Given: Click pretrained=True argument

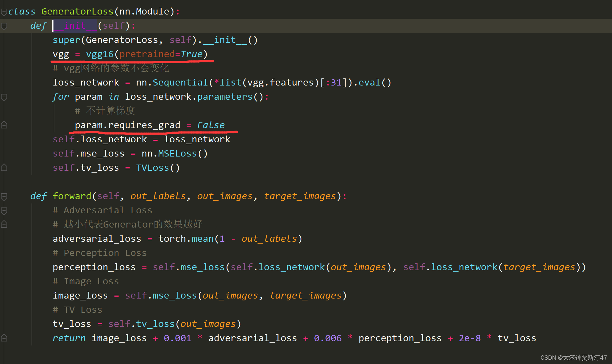Looking at the screenshot, I should click(161, 54).
